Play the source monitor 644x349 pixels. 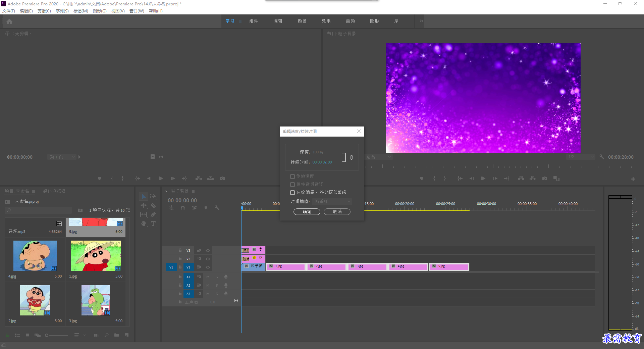161,179
